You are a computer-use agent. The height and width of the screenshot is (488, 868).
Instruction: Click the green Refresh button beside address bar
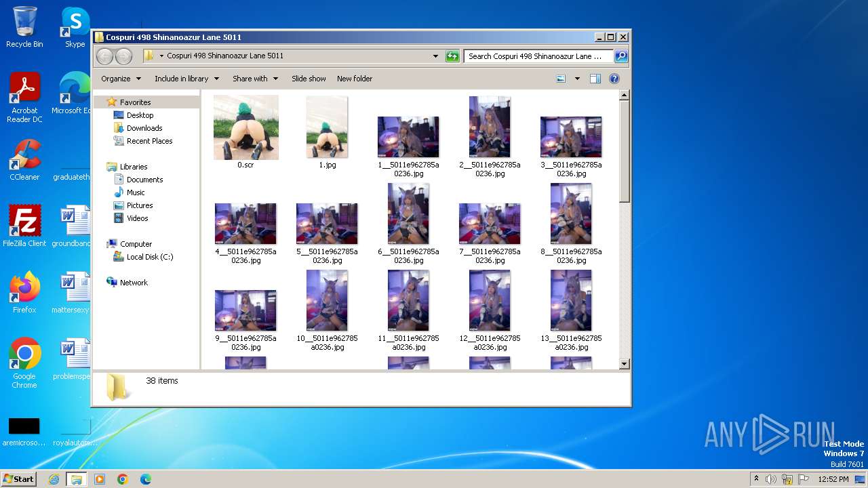click(x=452, y=56)
